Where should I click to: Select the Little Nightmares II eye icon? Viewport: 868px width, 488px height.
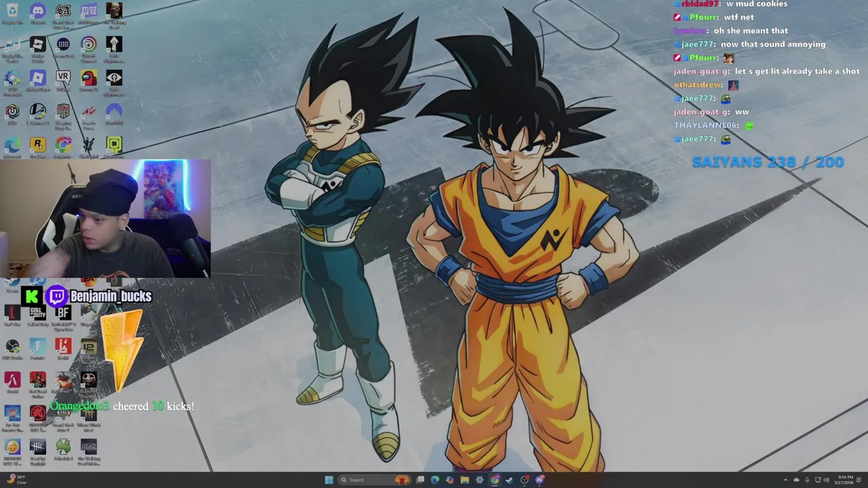click(114, 77)
